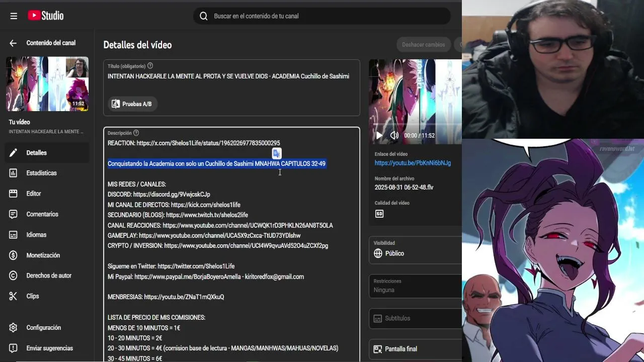Mute the video preview volume
Screen dimensions: 644x362
coord(394,135)
